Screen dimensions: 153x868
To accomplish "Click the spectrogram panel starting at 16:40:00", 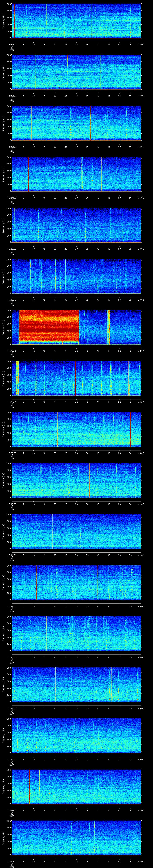I will (x=77, y=481).
